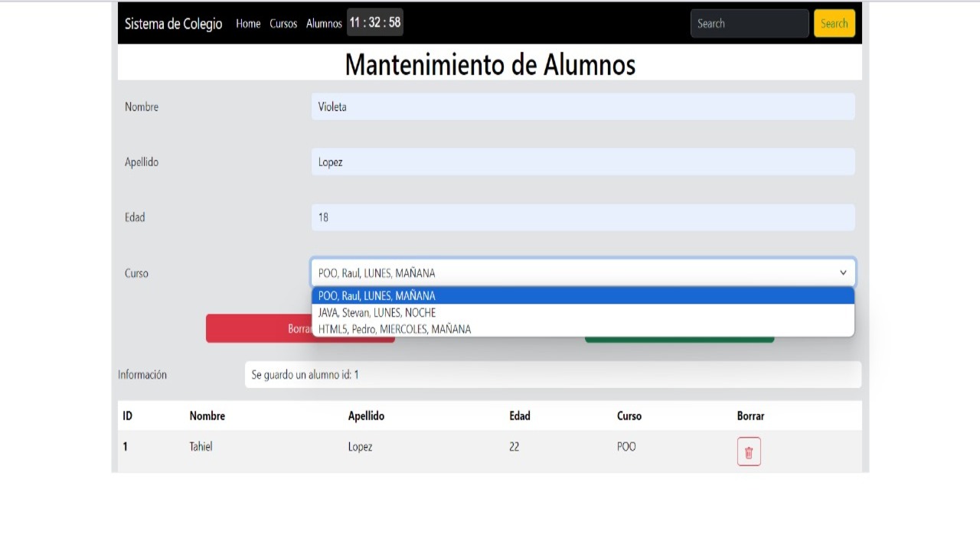Click the yellow Search button
Screen dimensions: 980x551
click(x=834, y=24)
